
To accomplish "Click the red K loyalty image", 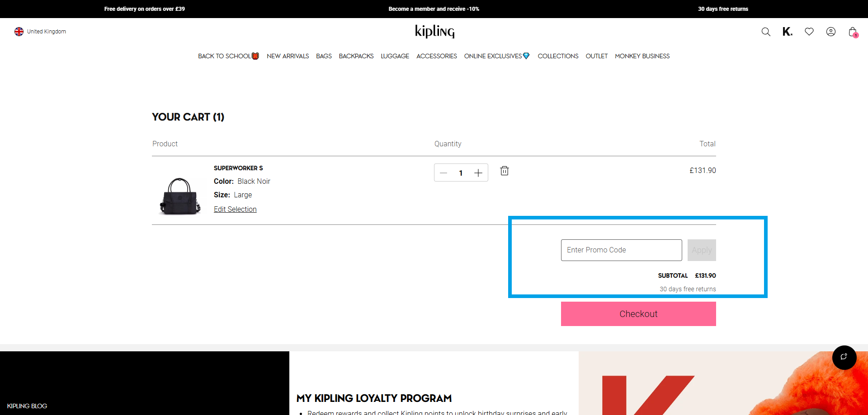I will pyautogui.click(x=723, y=383).
